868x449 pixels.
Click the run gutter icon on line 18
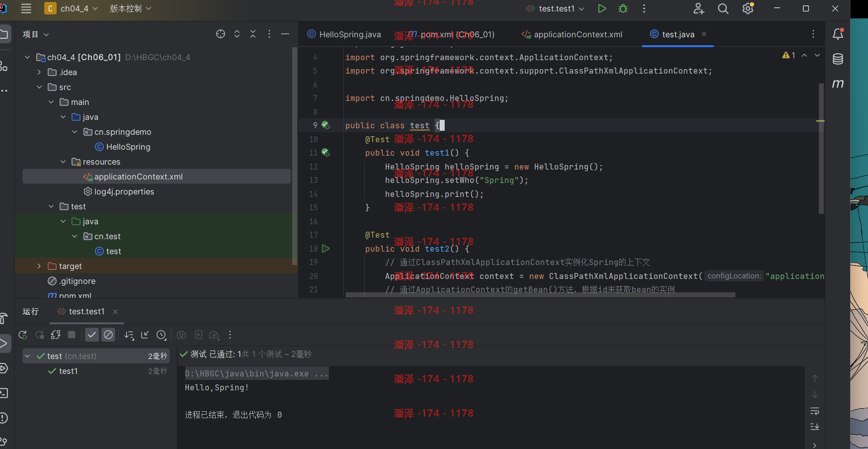[326, 248]
